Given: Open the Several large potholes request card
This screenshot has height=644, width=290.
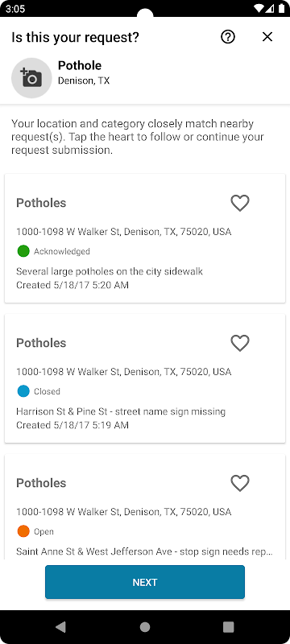Looking at the screenshot, I should click(x=145, y=238).
